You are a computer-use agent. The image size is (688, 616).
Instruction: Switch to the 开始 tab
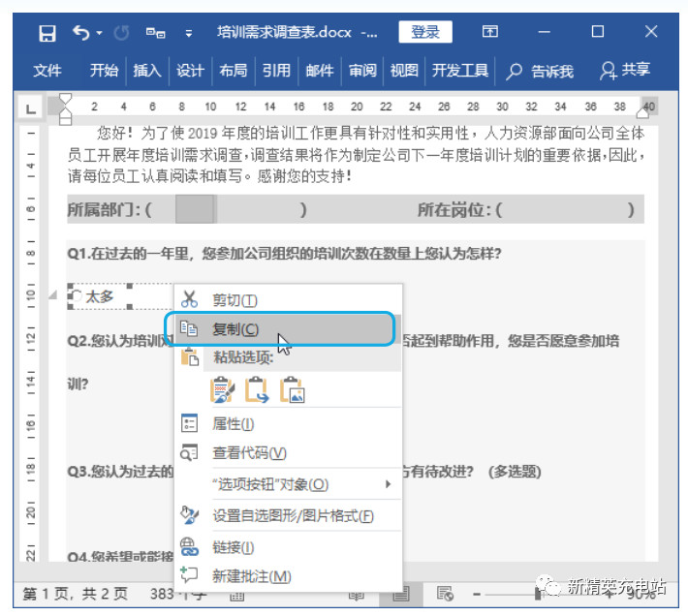coord(104,71)
